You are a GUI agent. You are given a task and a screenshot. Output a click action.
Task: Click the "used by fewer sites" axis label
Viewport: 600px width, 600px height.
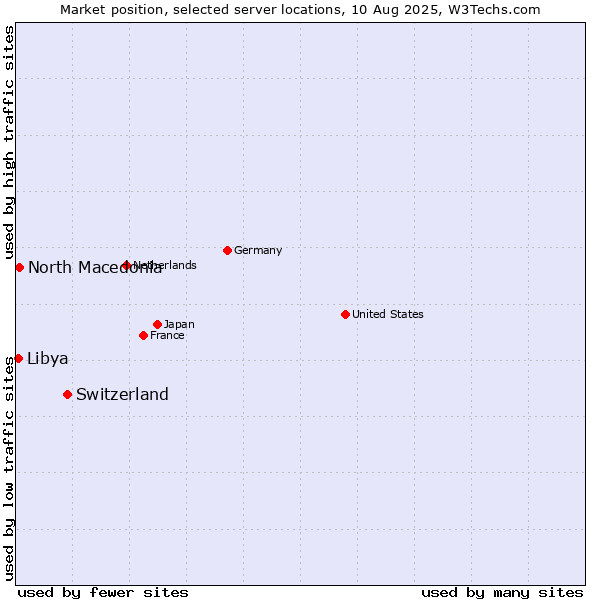click(103, 593)
